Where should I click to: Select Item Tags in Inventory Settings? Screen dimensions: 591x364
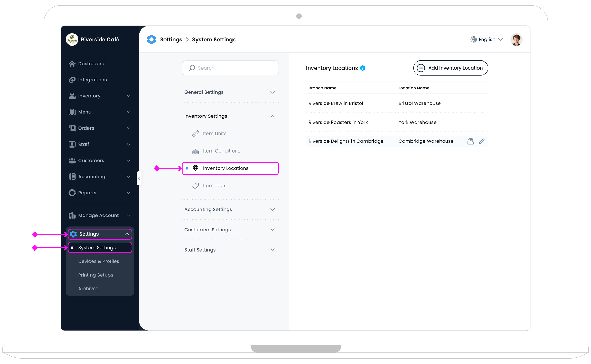click(x=214, y=186)
